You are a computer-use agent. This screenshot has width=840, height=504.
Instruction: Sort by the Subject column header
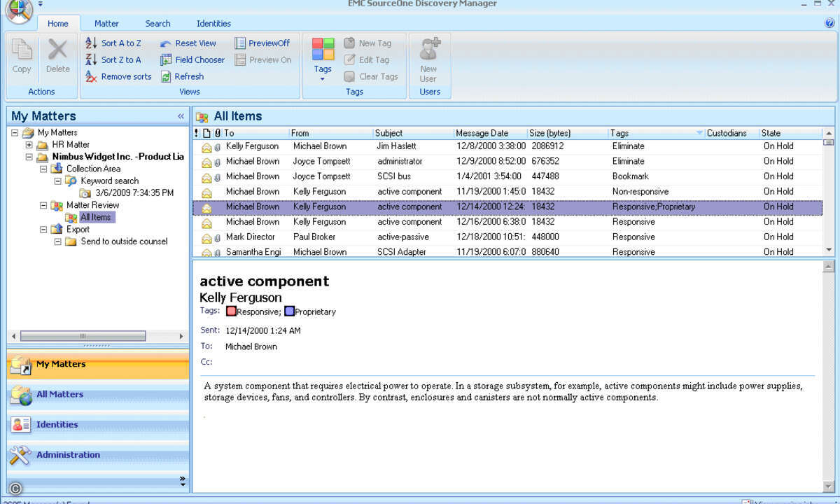coord(413,133)
